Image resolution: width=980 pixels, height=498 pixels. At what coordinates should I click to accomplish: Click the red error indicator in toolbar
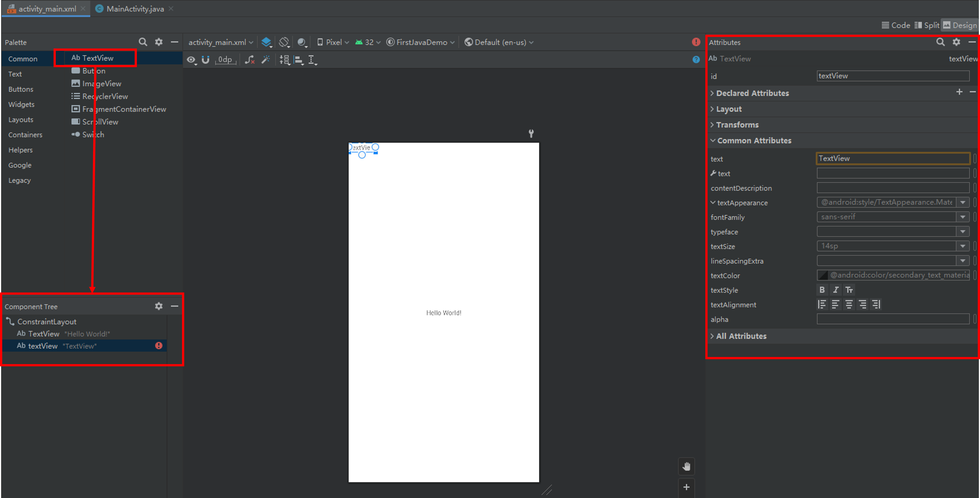(696, 42)
